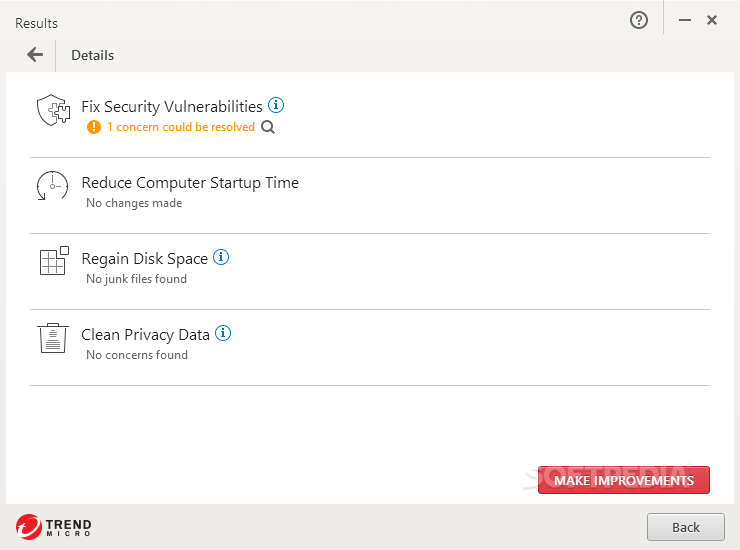Screen dimensions: 740x550
Task: Click the Trend Micro logo
Action: 54,526
